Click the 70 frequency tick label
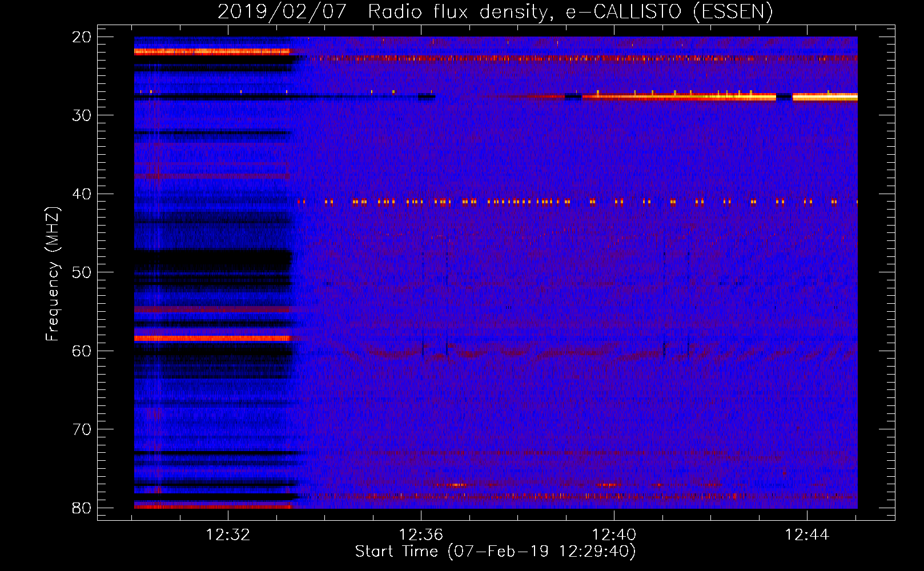 click(x=82, y=429)
